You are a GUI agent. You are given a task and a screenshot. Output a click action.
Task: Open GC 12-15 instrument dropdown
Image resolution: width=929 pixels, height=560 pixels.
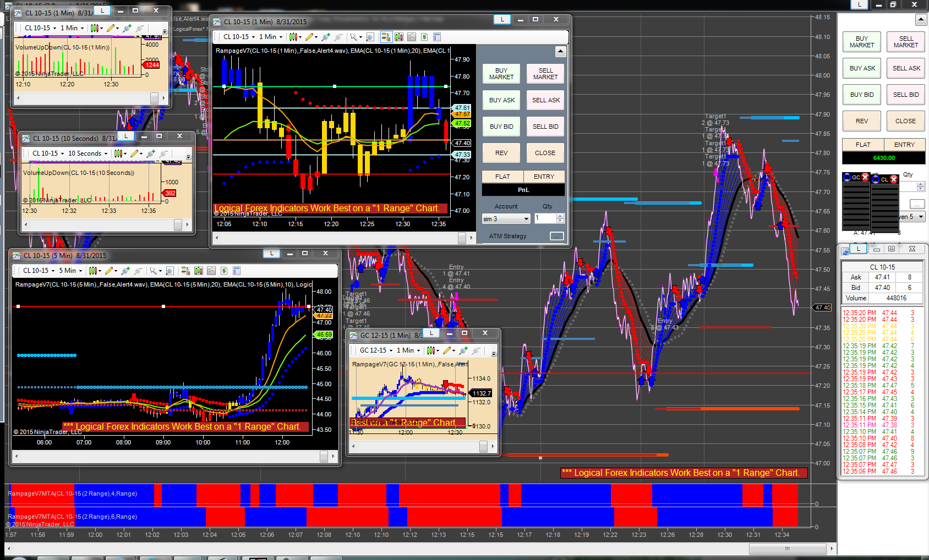(x=376, y=350)
